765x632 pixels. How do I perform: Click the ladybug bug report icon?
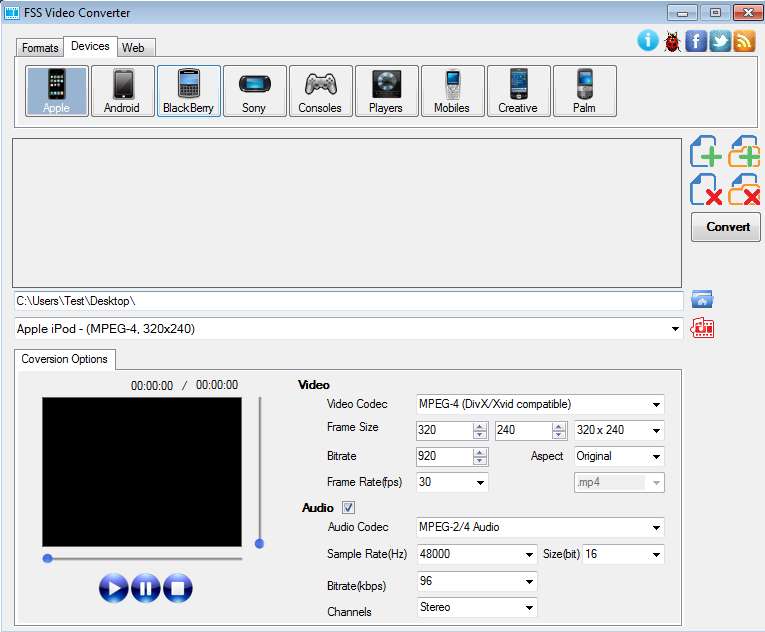click(x=672, y=41)
